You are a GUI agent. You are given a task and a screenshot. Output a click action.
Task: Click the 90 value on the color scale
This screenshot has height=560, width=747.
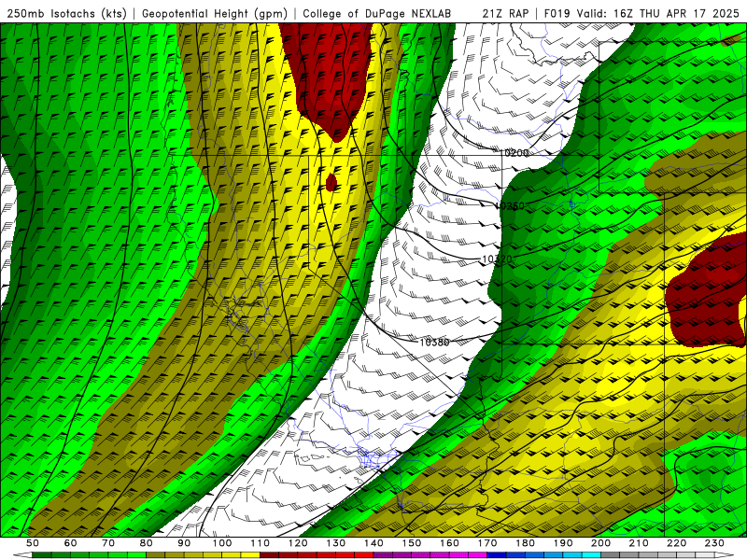click(x=184, y=543)
